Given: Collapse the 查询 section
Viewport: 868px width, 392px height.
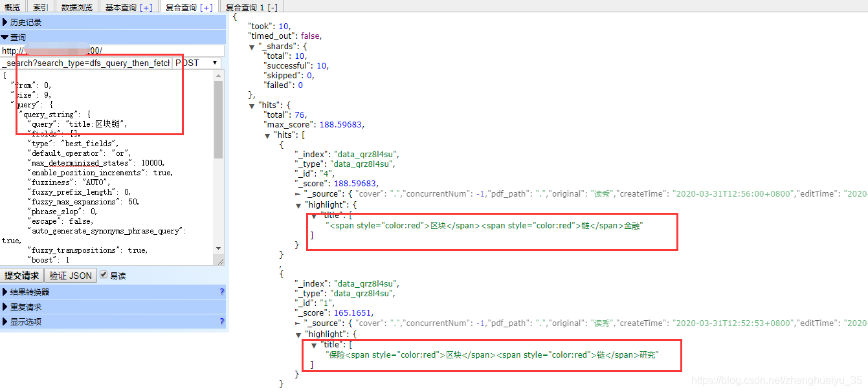Looking at the screenshot, I should pos(113,37).
